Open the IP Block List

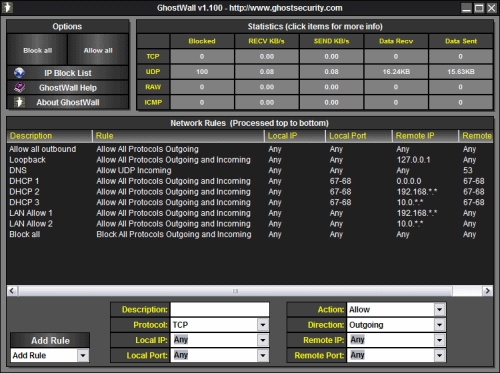[x=68, y=73]
